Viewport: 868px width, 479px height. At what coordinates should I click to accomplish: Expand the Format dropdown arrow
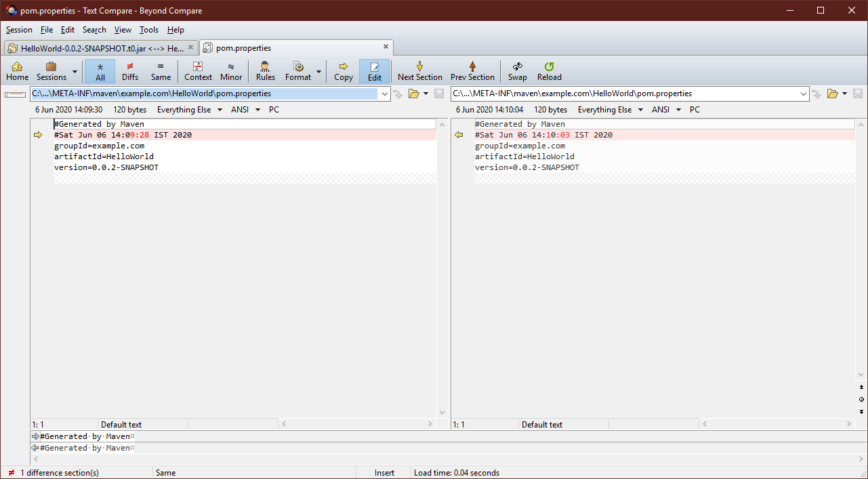click(x=318, y=71)
